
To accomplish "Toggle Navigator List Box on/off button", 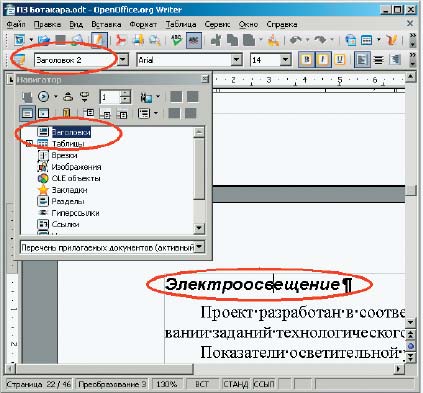I will click(27, 114).
